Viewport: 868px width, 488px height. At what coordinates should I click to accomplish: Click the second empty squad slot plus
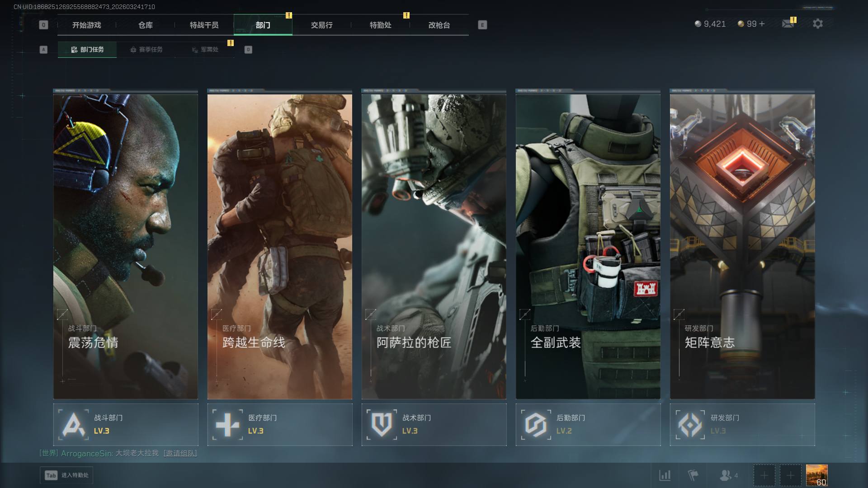(790, 475)
